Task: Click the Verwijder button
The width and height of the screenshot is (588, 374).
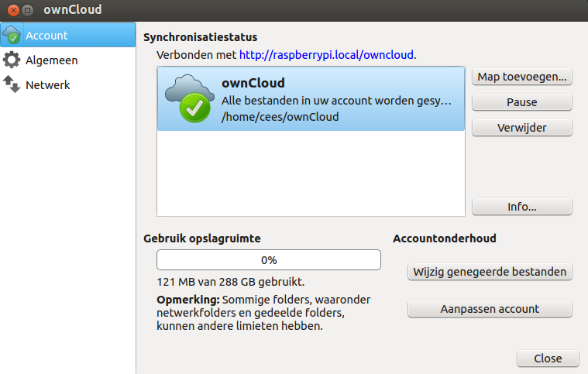Action: (521, 127)
